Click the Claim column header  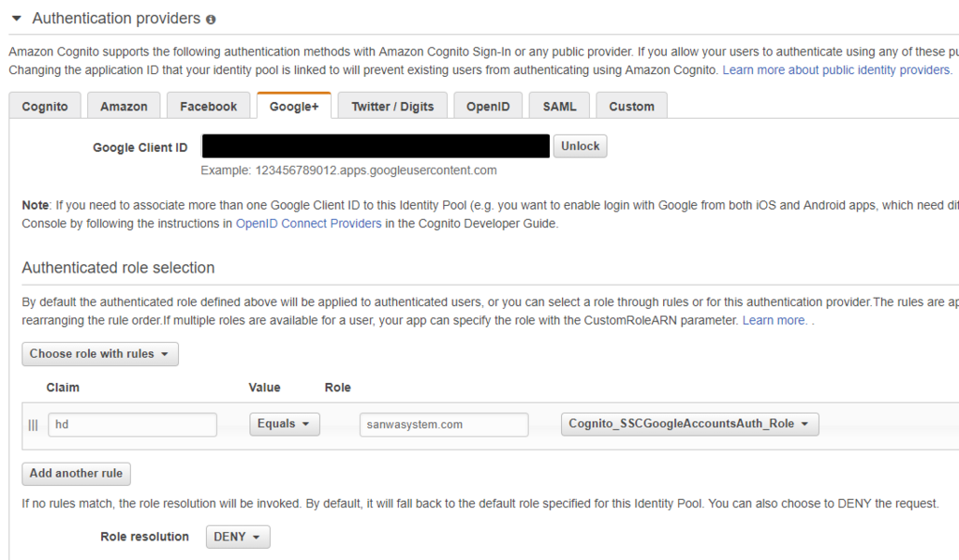(63, 387)
